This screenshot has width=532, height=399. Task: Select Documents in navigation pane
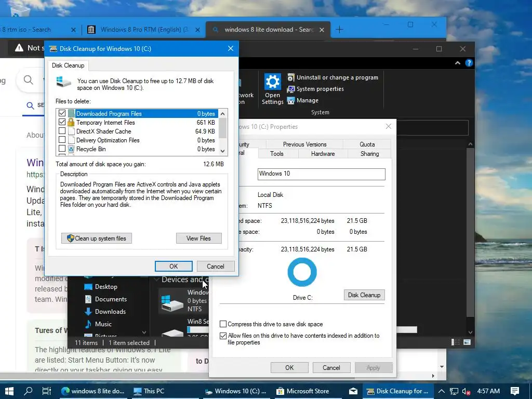[x=105, y=299]
